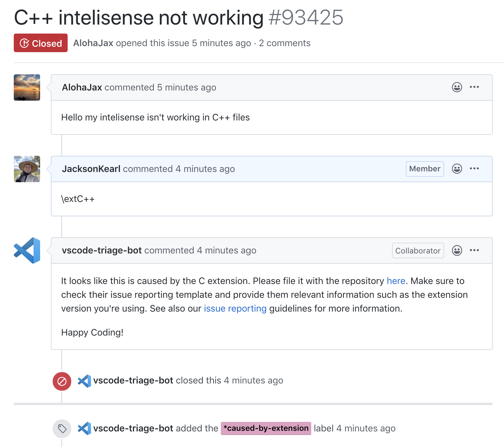The height and width of the screenshot is (447, 504).
Task: Click the red Closed status badge
Action: [41, 43]
